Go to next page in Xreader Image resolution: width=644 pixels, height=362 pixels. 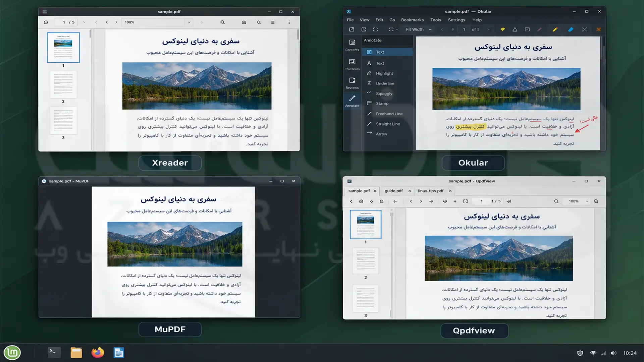(116, 22)
